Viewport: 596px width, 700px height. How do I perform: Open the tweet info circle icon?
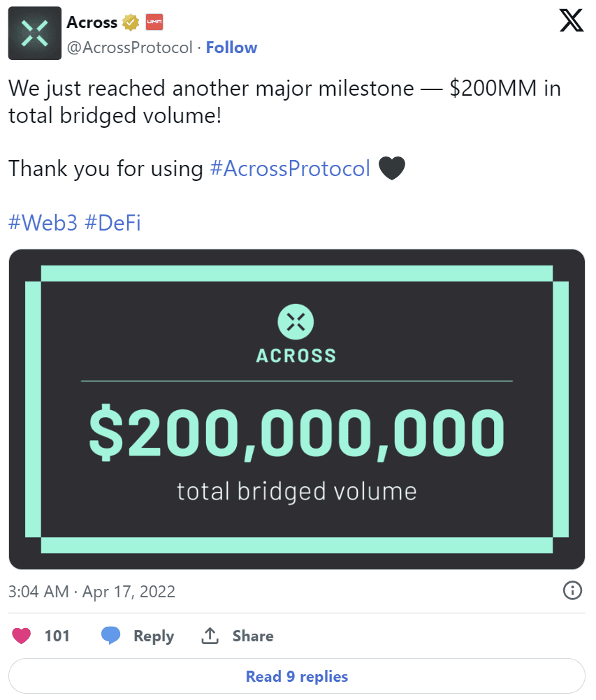pos(572,591)
